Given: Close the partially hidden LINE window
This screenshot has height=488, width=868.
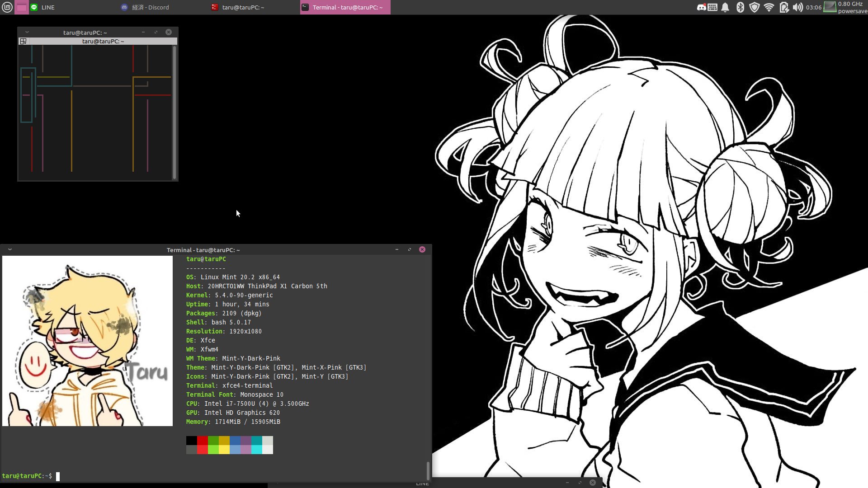Looking at the screenshot, I should [593, 483].
